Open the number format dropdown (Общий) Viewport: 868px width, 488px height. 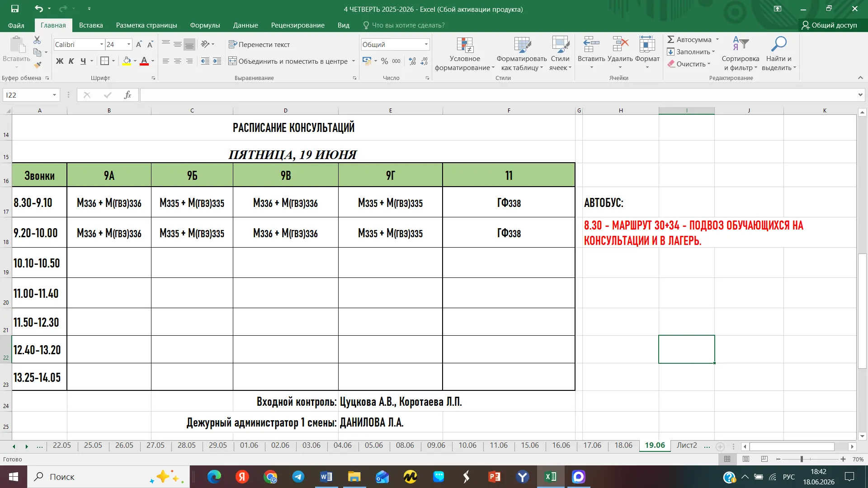(x=426, y=44)
